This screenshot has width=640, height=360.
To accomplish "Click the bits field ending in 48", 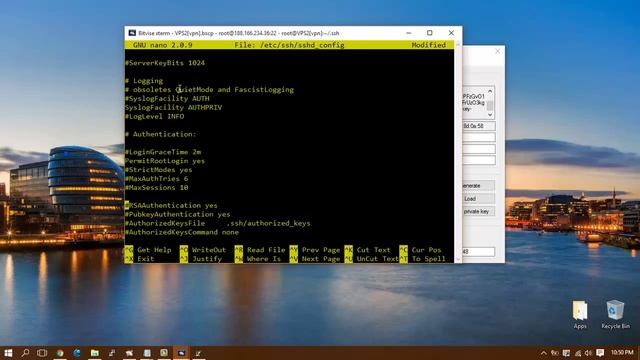I will pos(478,252).
